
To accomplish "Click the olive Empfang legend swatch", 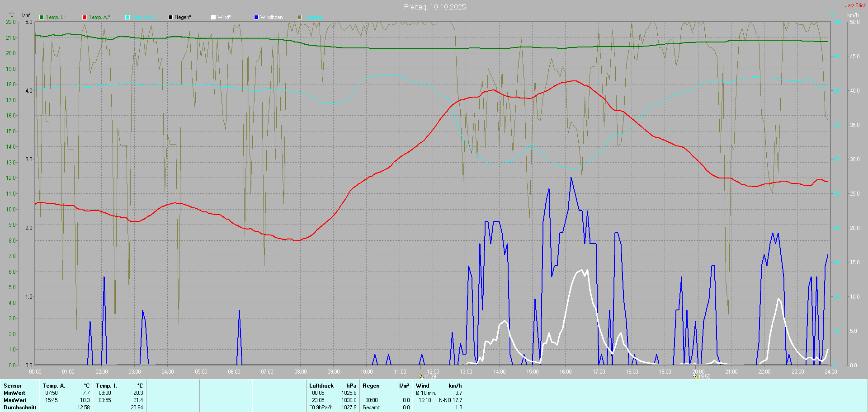I will click(299, 17).
